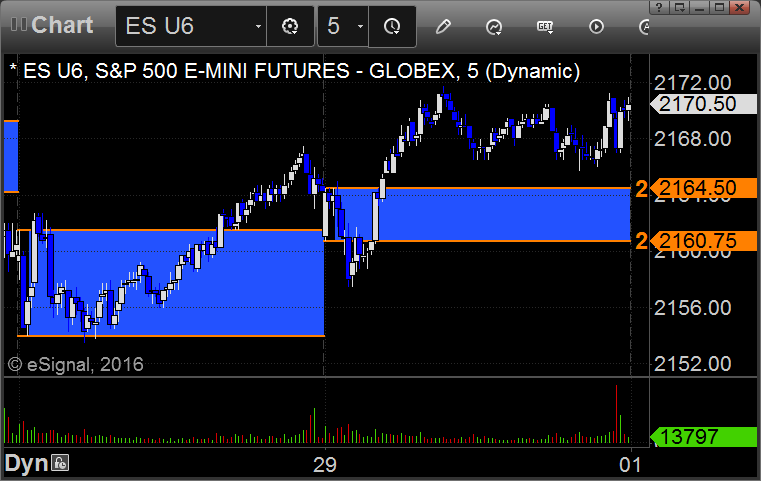Click the pop-out window icon beside help
Screen dimensions: 761x481
click(x=679, y=7)
